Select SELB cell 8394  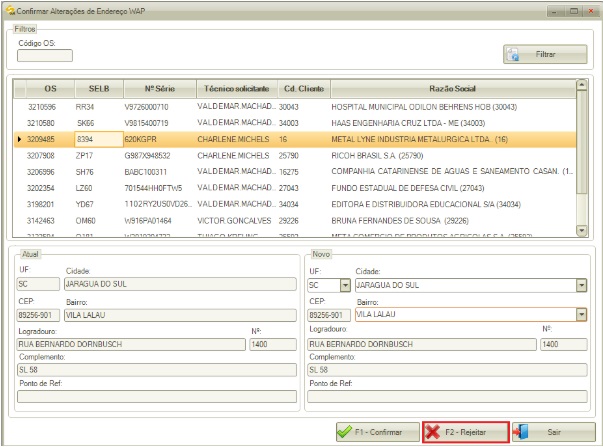click(x=99, y=139)
